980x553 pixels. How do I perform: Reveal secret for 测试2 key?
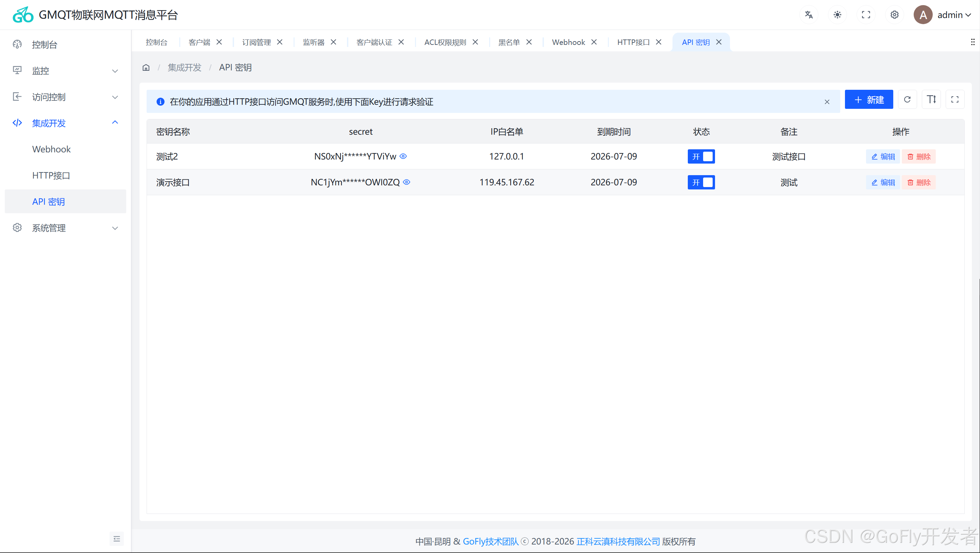[x=403, y=156]
